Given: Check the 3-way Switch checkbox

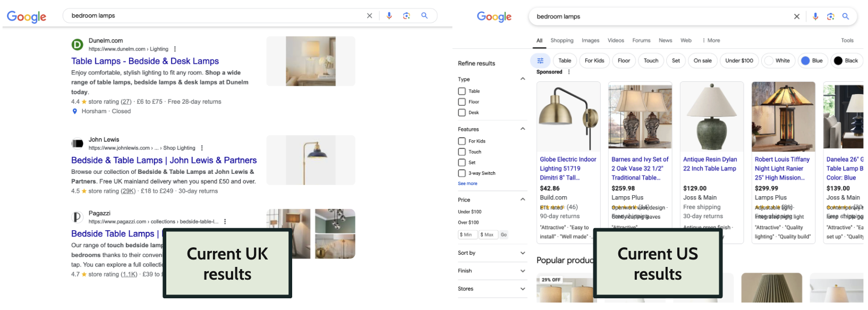Looking at the screenshot, I should [x=462, y=173].
